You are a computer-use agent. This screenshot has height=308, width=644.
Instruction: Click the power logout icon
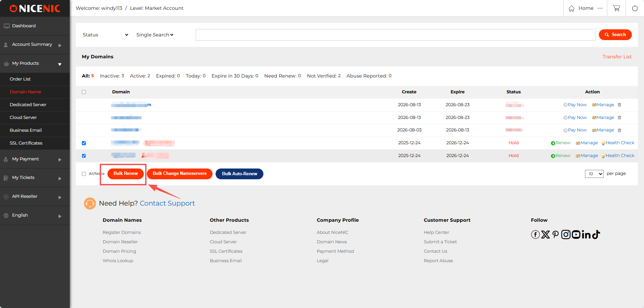click(635, 8)
